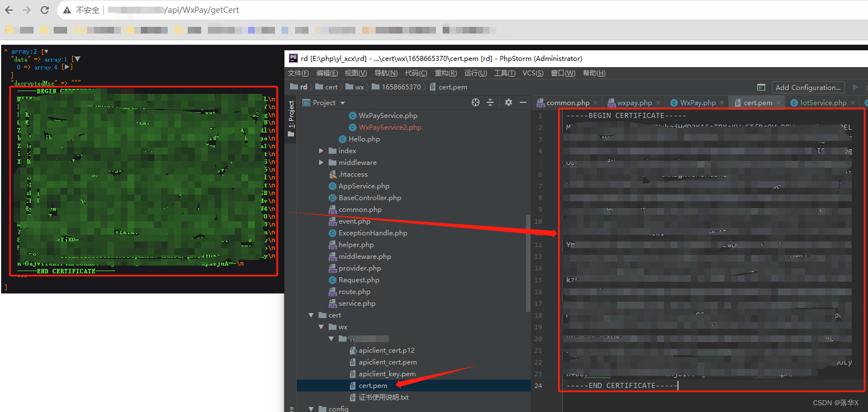Open the 导航(N) menu
This screenshot has height=412, width=868.
click(386, 73)
